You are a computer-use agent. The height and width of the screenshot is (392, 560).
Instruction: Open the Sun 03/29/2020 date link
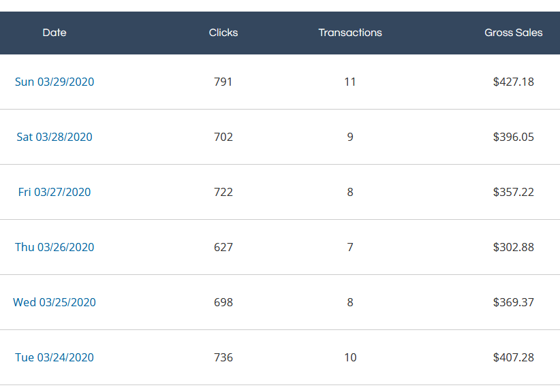[55, 82]
